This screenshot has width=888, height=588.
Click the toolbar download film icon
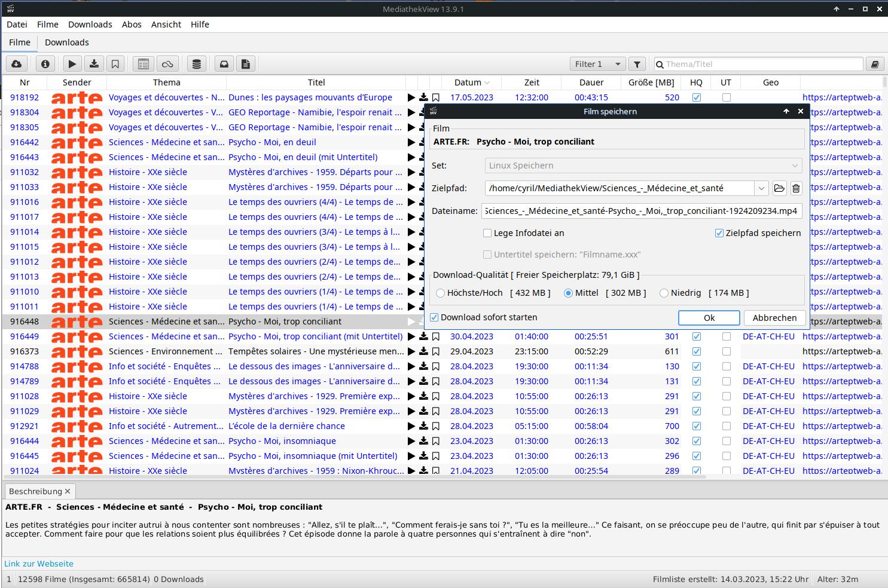[x=94, y=64]
